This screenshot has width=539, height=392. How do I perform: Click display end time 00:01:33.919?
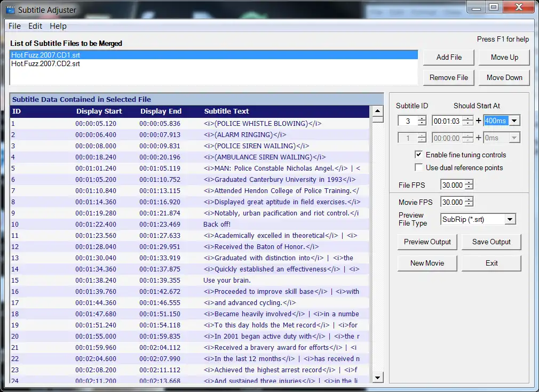160,258
